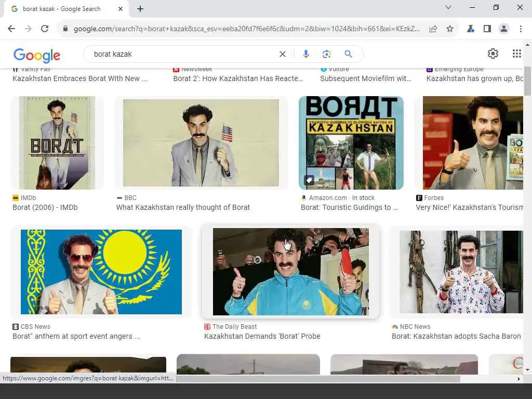Open the NBC News patterned shirt image
The width and height of the screenshot is (532, 399).
(x=461, y=272)
